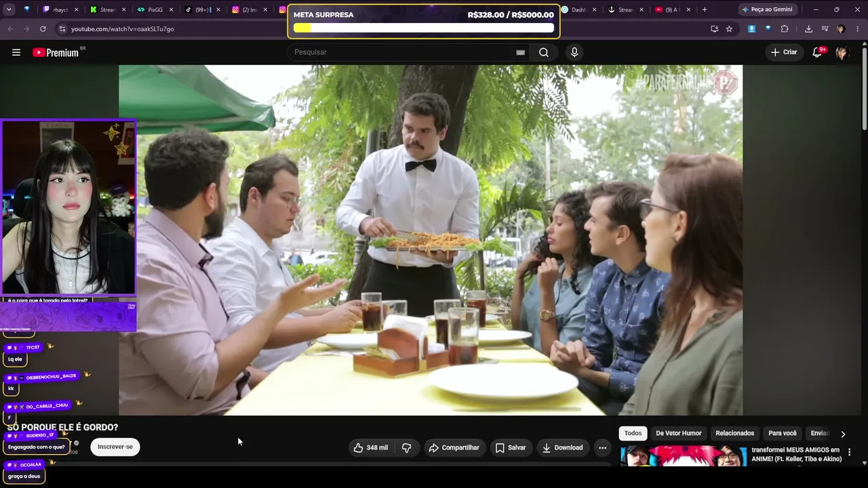Click the search magnifier button
The height and width of the screenshot is (488, 868).
pos(544,52)
